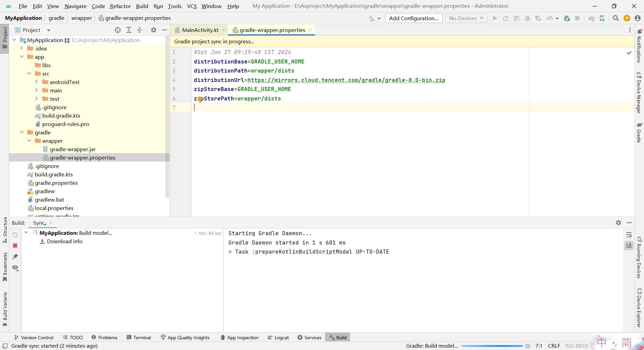Toggle scroll to end in Build output

pos(629,246)
